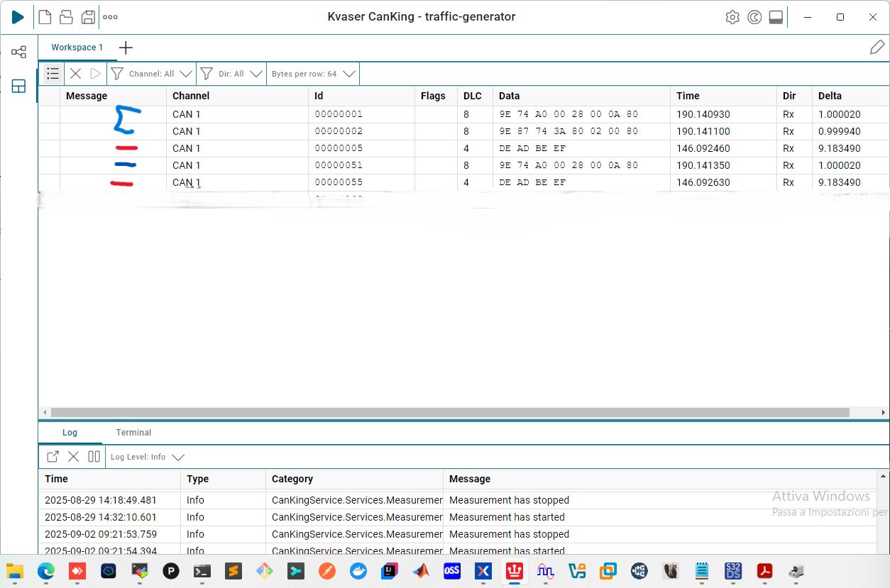Click the copyright info icon

coord(754,17)
